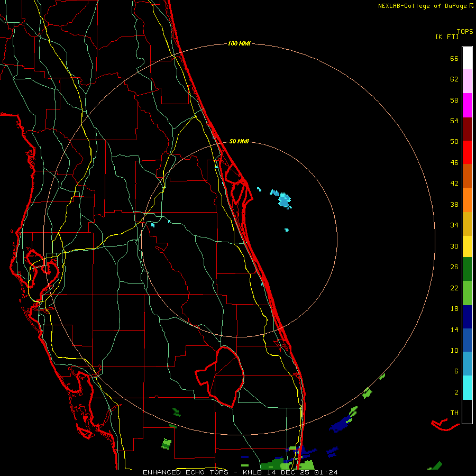Click the legend value "26"
This screenshot has width=476, height=476.
454,267
